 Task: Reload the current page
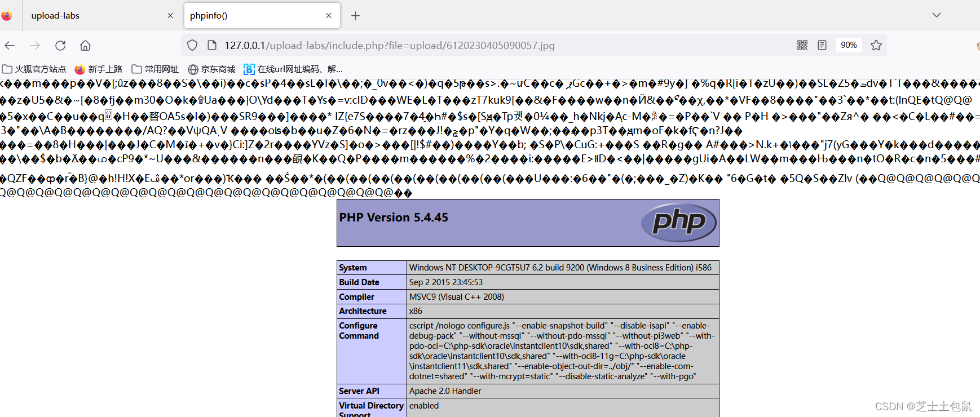[60, 46]
